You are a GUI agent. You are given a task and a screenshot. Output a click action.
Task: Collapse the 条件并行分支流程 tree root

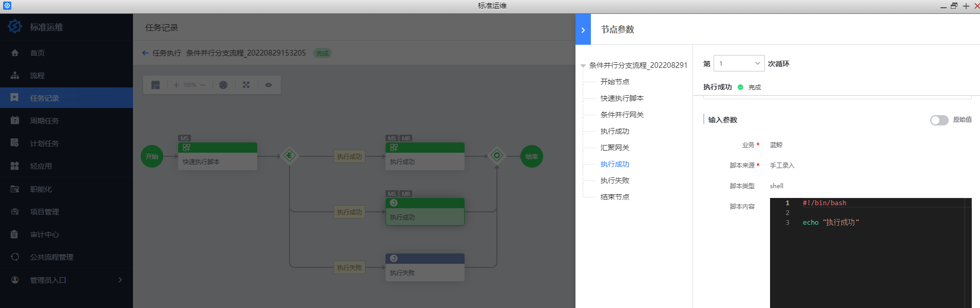point(583,66)
